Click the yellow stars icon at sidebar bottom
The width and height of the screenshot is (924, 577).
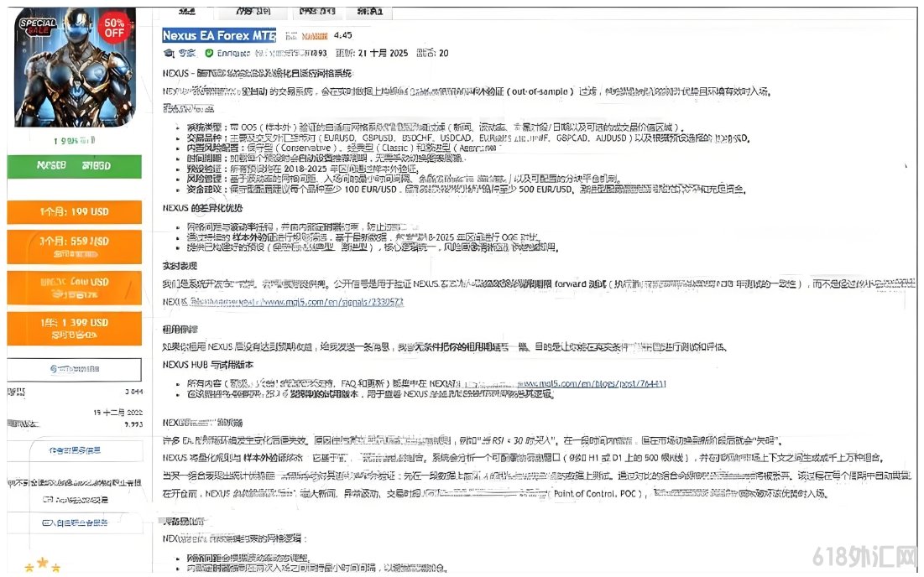pyautogui.click(x=43, y=565)
